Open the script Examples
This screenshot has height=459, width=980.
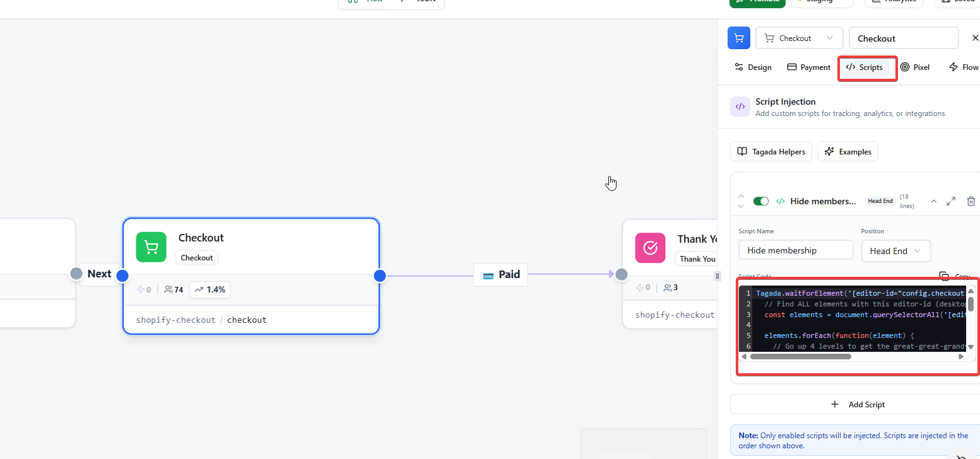coord(847,152)
